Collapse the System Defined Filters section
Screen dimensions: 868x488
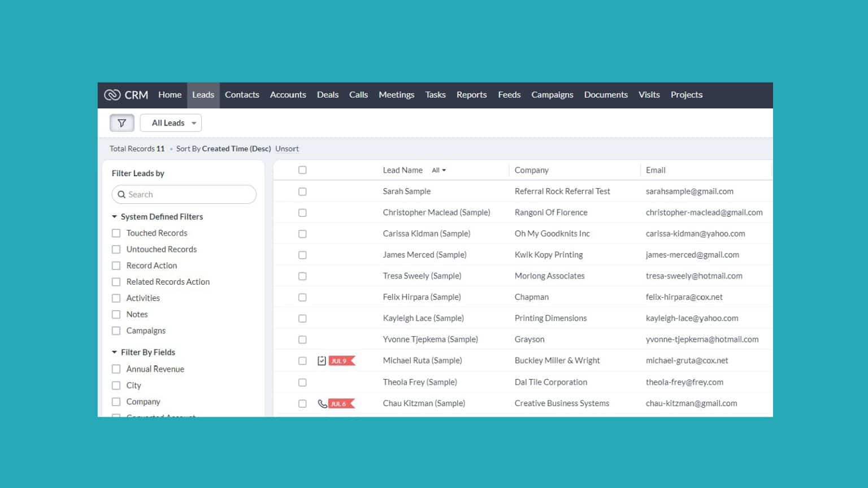click(x=113, y=216)
